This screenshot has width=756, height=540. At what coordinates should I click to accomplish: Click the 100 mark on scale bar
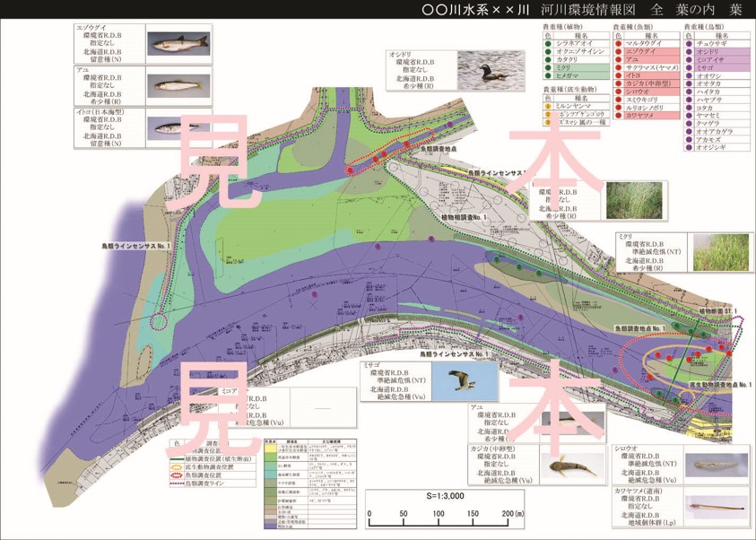coord(439,513)
